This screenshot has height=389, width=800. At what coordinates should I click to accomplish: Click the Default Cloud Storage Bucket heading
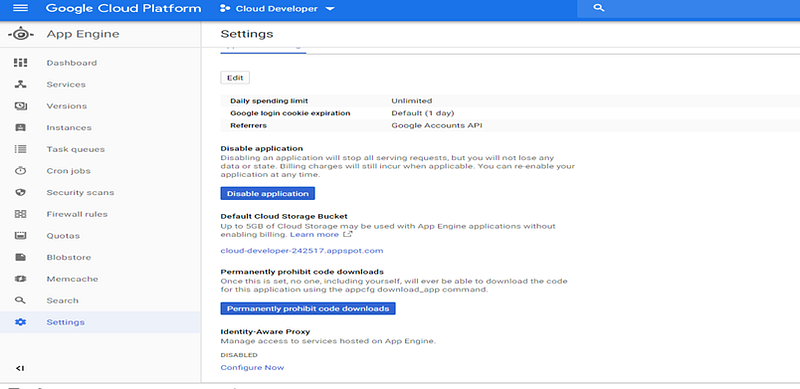pyautogui.click(x=284, y=216)
